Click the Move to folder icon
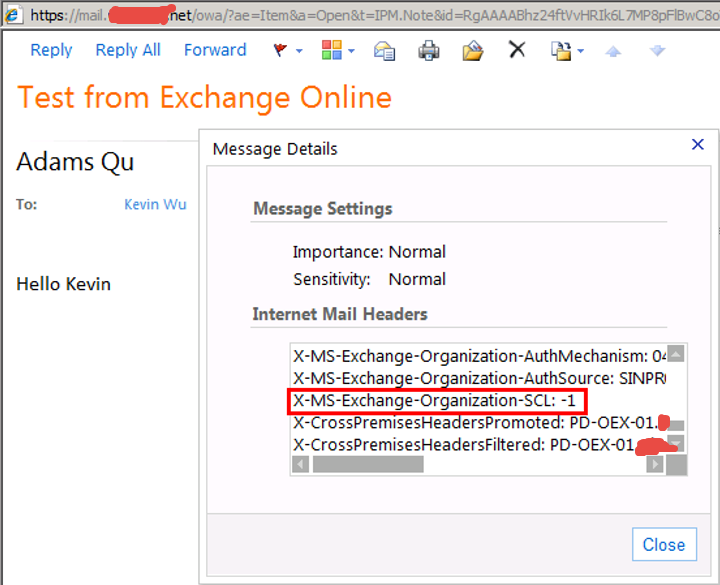The image size is (720, 585). 561,50
